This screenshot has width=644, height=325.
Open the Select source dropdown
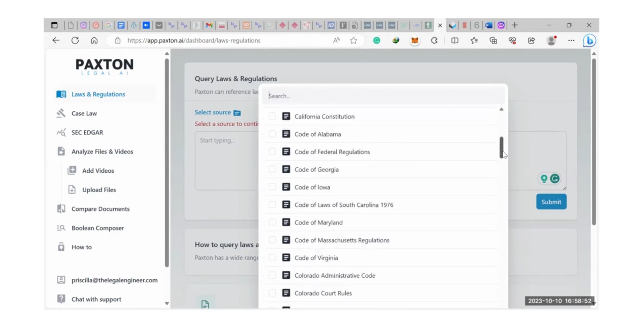point(218,112)
